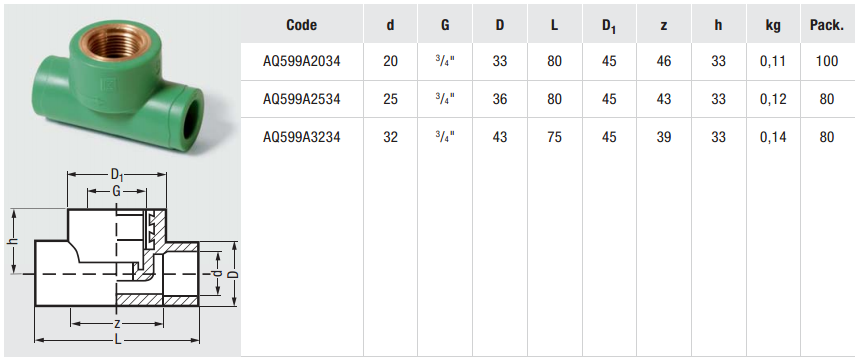Click product code AQ599A3234
Image resolution: width=859 pixels, height=363 pixels.
click(301, 137)
